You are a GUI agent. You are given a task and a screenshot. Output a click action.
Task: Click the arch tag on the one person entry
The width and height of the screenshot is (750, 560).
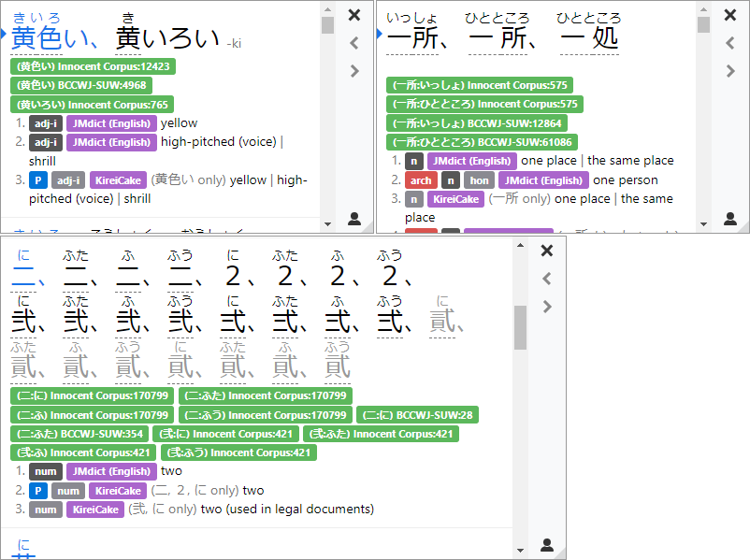(423, 179)
